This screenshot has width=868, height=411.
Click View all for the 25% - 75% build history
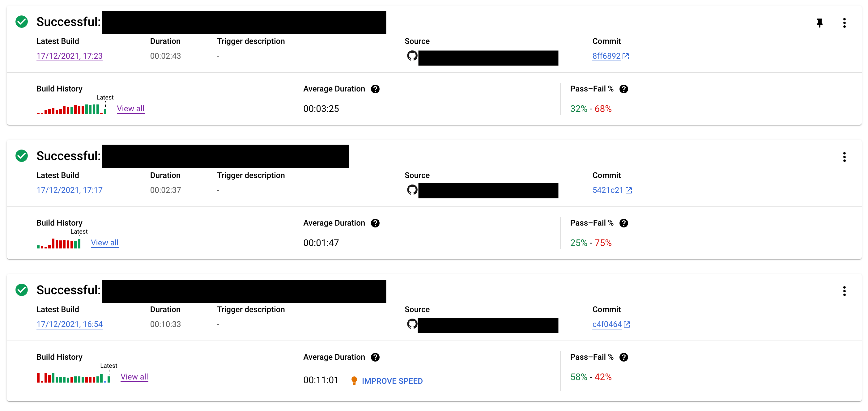[x=104, y=243]
